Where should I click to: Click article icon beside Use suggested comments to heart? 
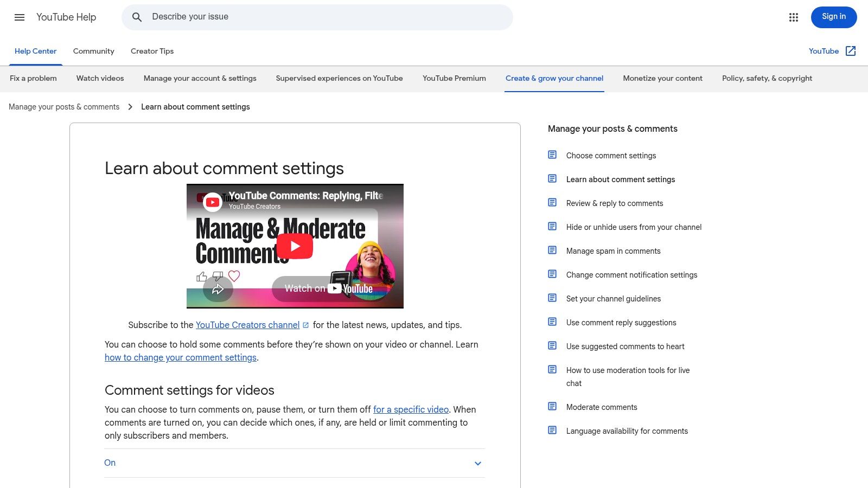click(552, 346)
